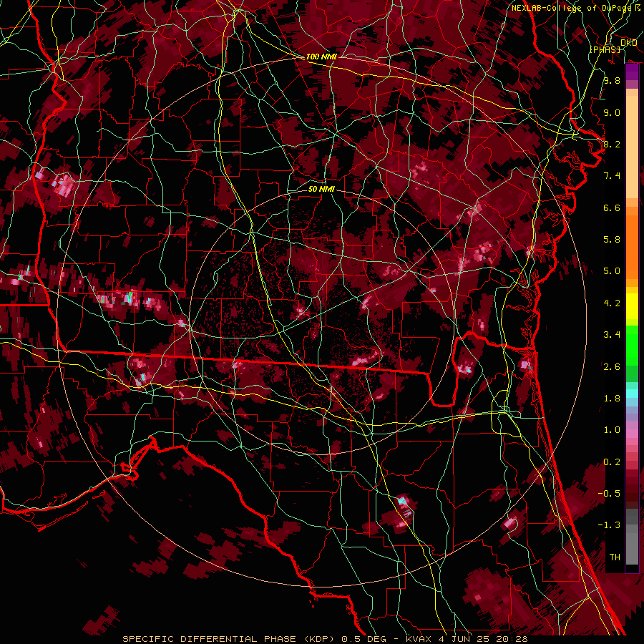Click the TH threshold label
Image resolution: width=644 pixels, height=644 pixels.
coord(615,557)
